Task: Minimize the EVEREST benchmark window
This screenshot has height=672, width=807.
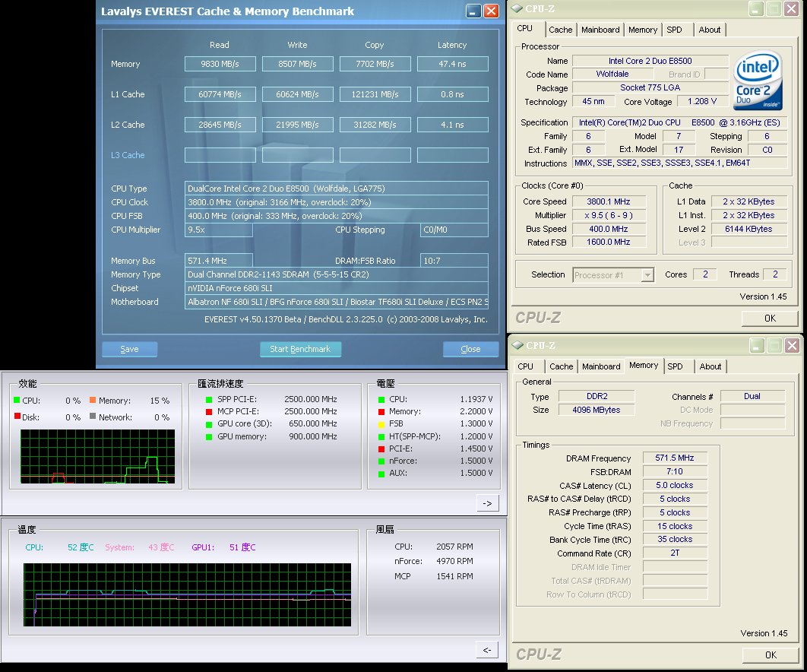Action: tap(473, 11)
